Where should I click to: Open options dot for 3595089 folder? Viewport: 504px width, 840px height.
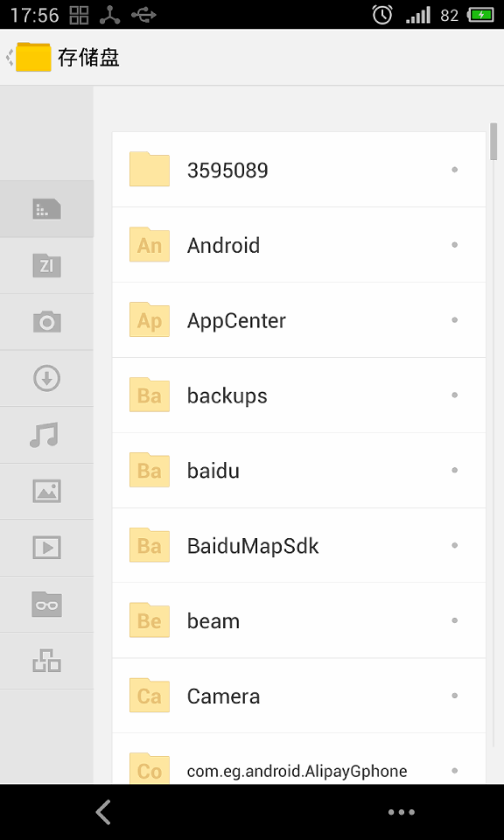(x=455, y=170)
